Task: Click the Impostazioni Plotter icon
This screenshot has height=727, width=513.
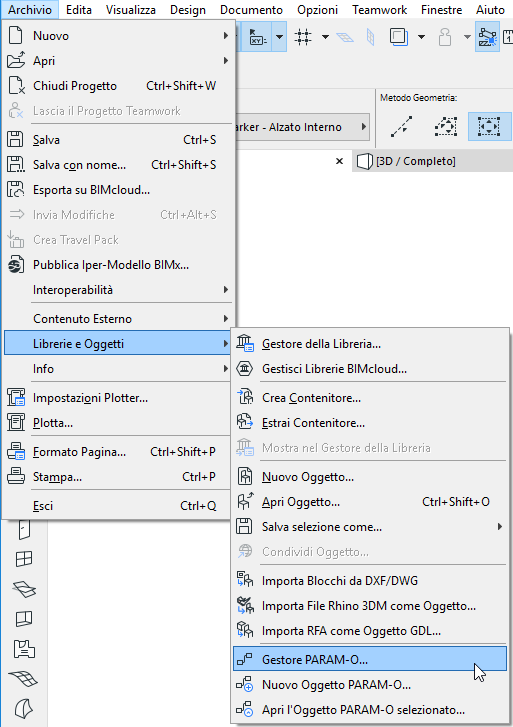Action: coord(16,398)
